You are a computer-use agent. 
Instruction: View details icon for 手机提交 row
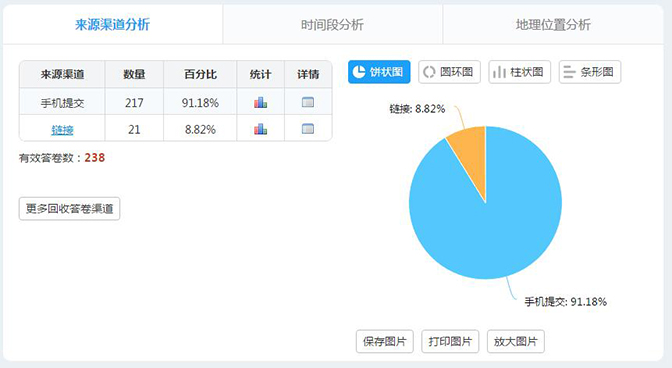pyautogui.click(x=308, y=102)
